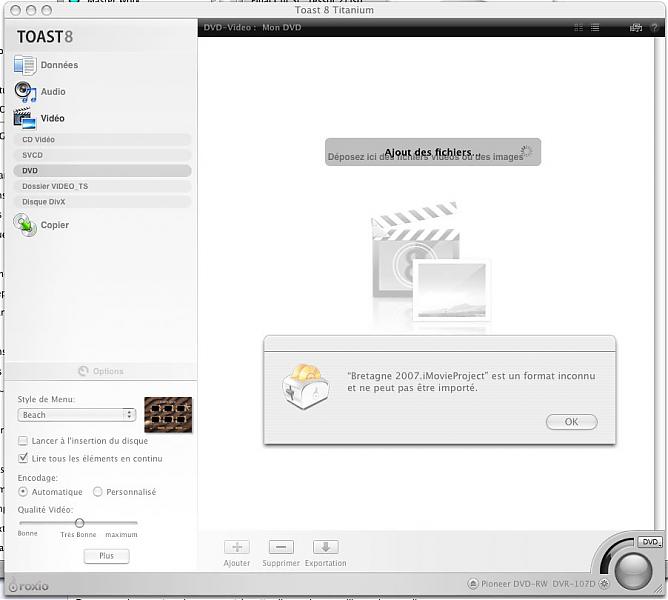This screenshot has width=668, height=600.
Task: Click the Très Bonne quality label
Action: click(x=78, y=534)
